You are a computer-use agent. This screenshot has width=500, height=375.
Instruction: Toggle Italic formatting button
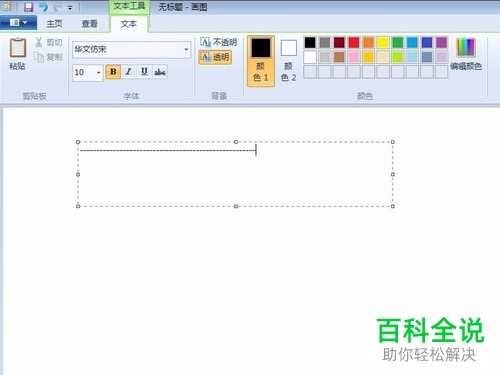[x=129, y=72]
